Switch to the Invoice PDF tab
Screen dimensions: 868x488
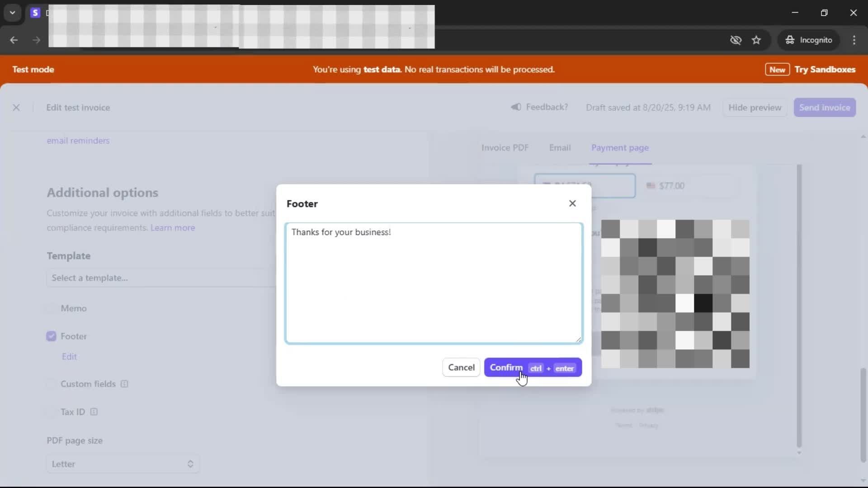tap(505, 148)
